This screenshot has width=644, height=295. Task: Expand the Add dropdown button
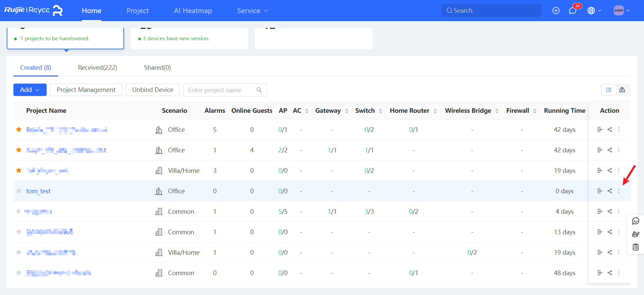pyautogui.click(x=30, y=90)
